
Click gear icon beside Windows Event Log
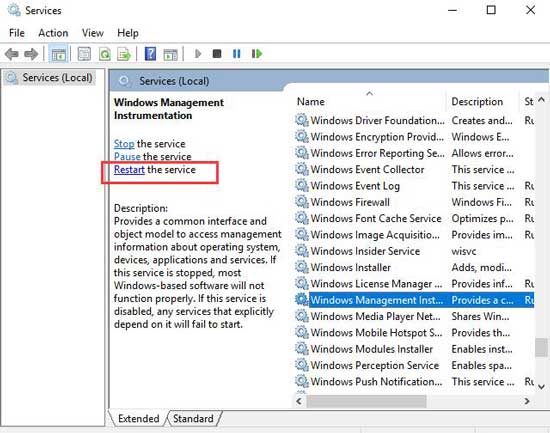click(x=301, y=186)
